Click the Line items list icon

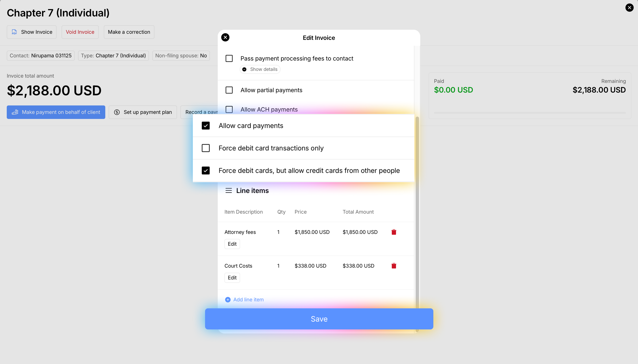(228, 190)
